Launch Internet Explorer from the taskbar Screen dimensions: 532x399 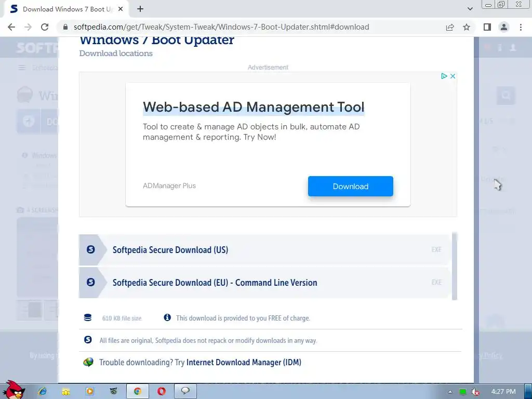pos(43,392)
